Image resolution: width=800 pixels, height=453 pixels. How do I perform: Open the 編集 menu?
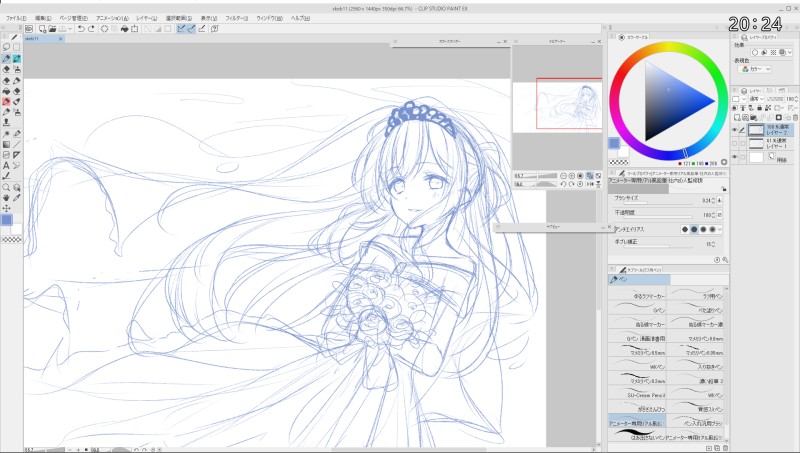(x=43, y=18)
